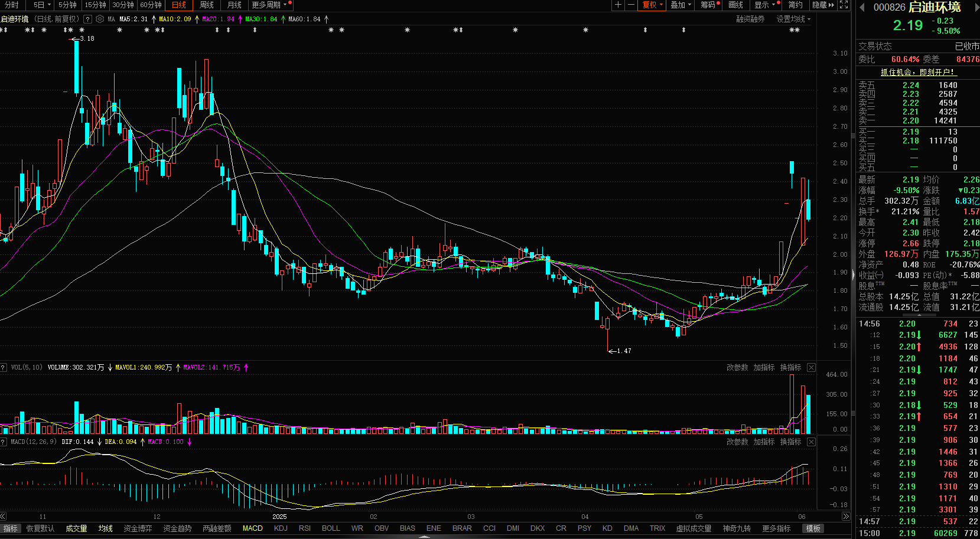Click 恢复默认 to restore defaults
The image size is (980, 539).
coord(40,528)
